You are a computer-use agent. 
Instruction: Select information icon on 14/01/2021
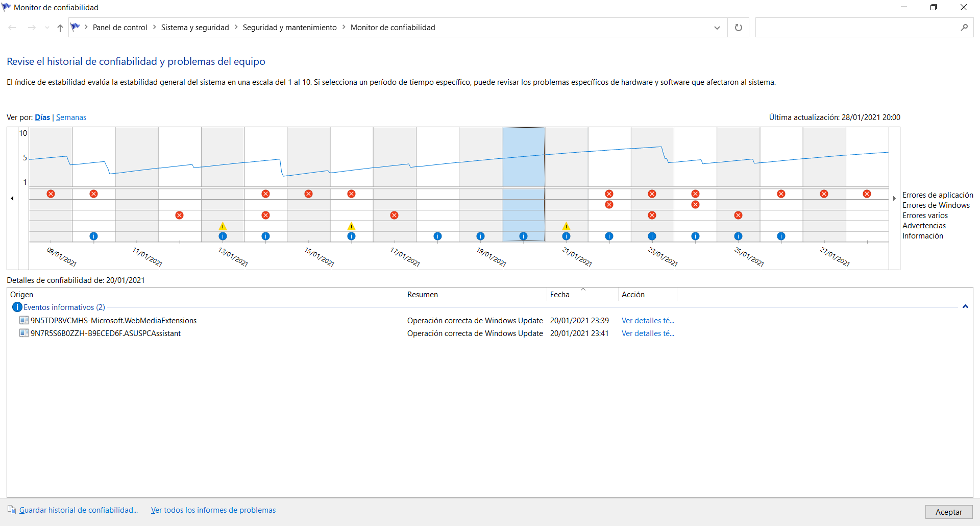[x=265, y=236]
